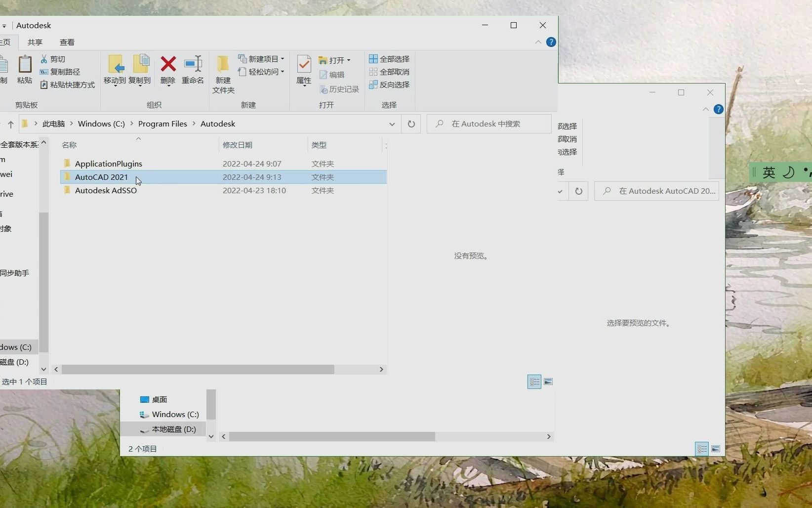The image size is (812, 508).
Task: Click the 此电脑 breadcrumb segment
Action: pyautogui.click(x=53, y=124)
